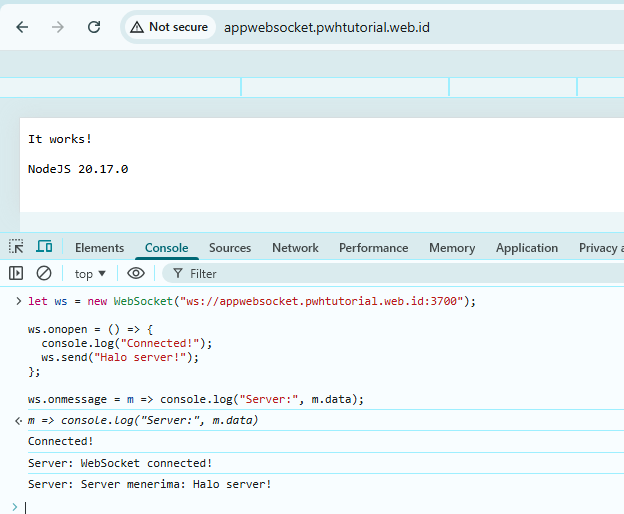This screenshot has width=624, height=514.
Task: Click the browser Forward arrow button
Action: tap(58, 27)
